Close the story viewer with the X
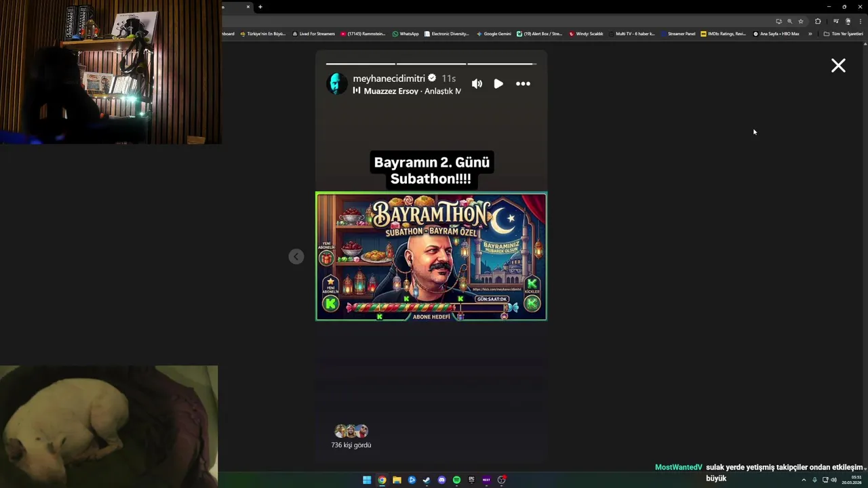The height and width of the screenshot is (488, 868). [x=838, y=65]
